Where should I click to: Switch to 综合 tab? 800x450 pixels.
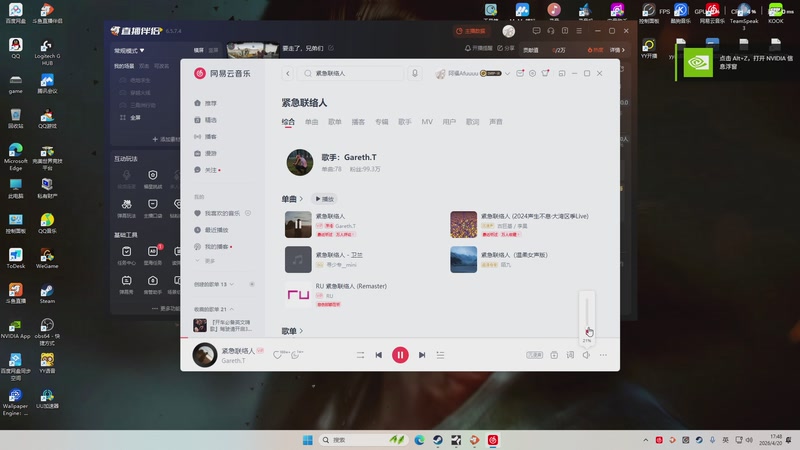coord(288,122)
